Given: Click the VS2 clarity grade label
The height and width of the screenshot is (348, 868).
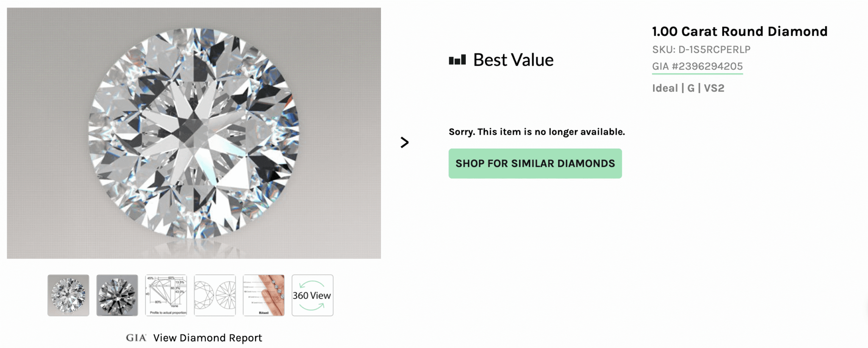Looking at the screenshot, I should (714, 88).
